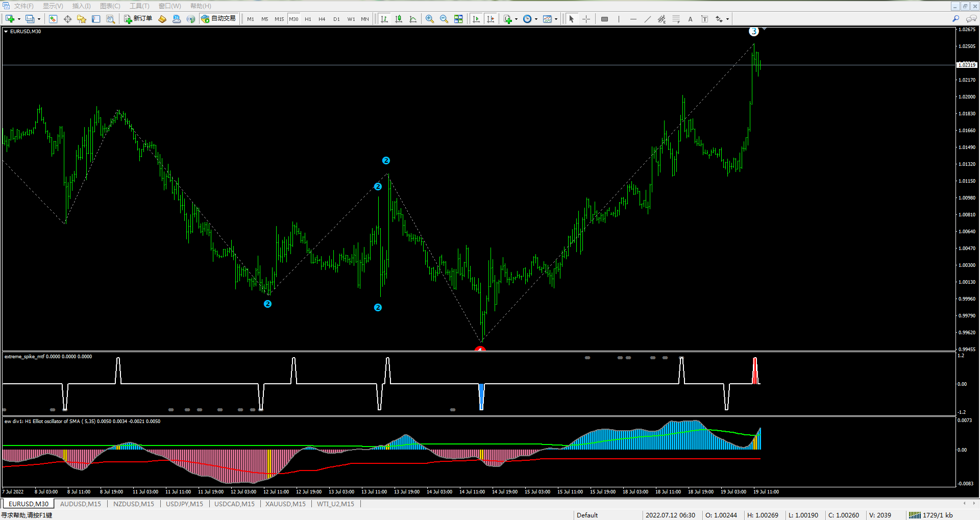Screen dimensions: 980x520
Task: Expand the periodicity clock dropdown
Action: pos(536,19)
